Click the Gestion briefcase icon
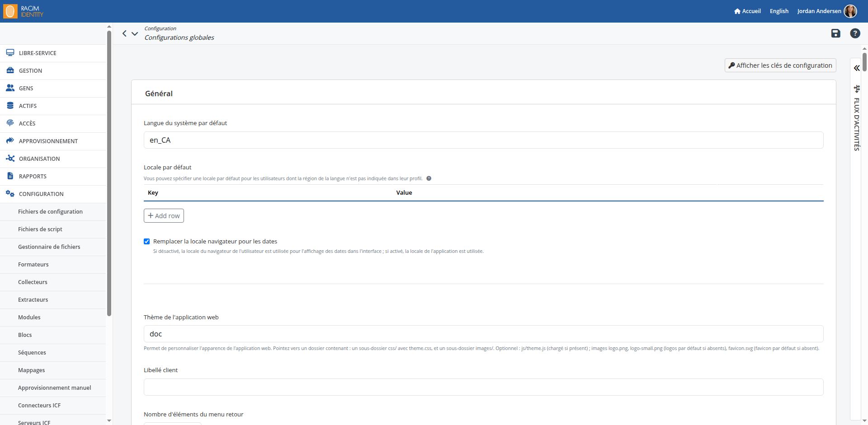Image resolution: width=868 pixels, height=425 pixels. pyautogui.click(x=10, y=70)
